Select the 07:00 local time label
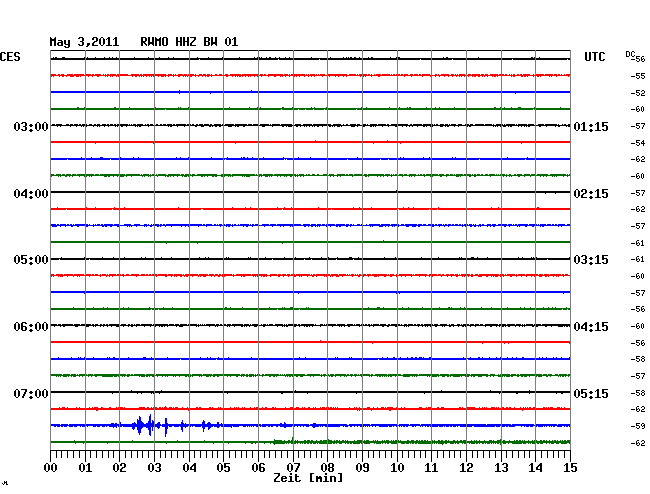This screenshot has width=650, height=494. coord(31,393)
